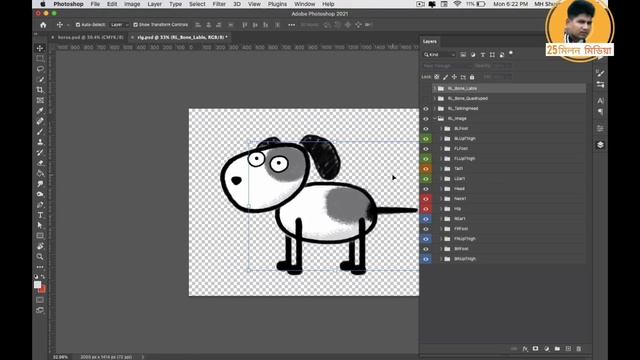The image size is (640, 360).
Task: Expand the RL_TalkingHead group
Action: [435, 109]
